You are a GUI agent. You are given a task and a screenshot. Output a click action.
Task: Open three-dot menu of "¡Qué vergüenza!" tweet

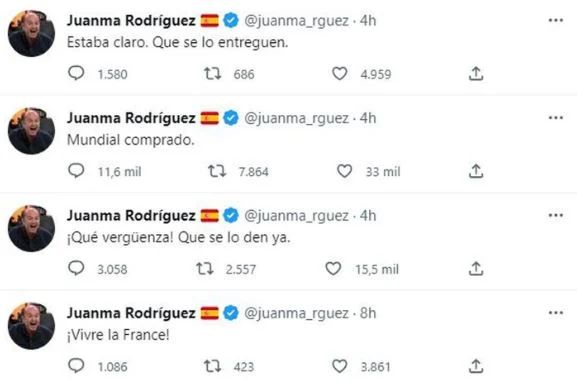pos(556,215)
